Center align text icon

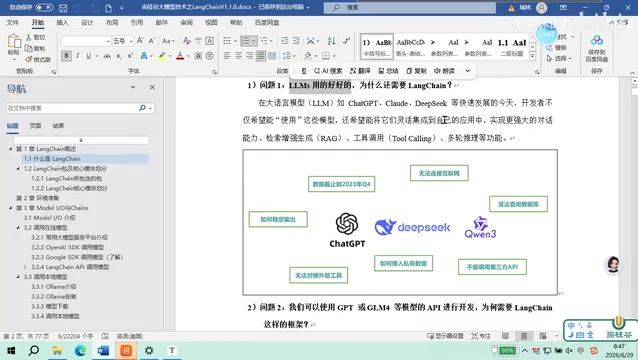pyautogui.click(x=238, y=56)
